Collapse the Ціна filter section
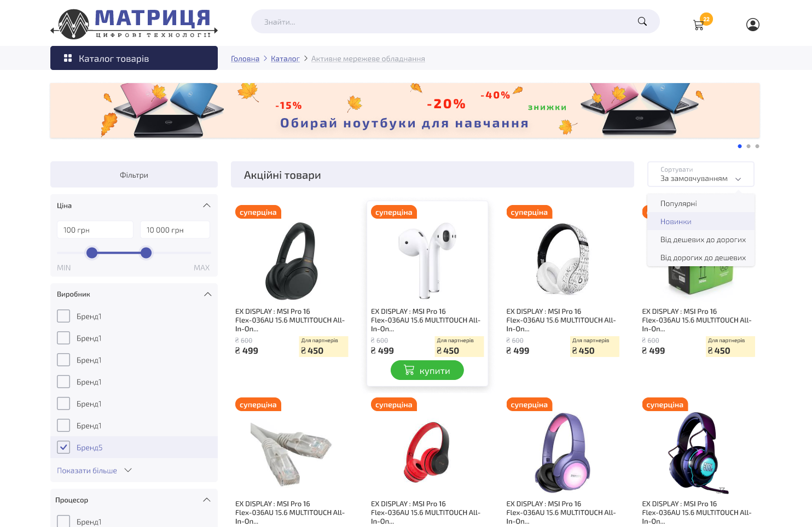812x527 pixels. pyautogui.click(x=207, y=206)
